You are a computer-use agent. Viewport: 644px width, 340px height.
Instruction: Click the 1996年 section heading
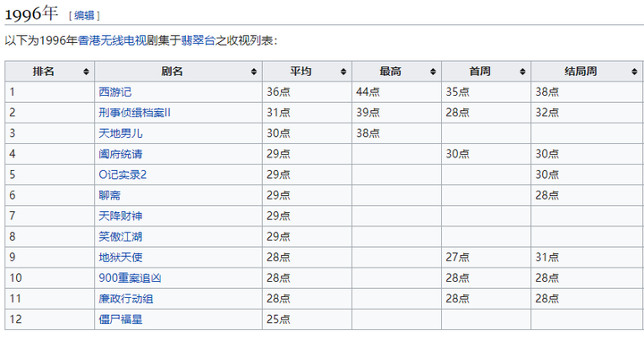click(31, 13)
